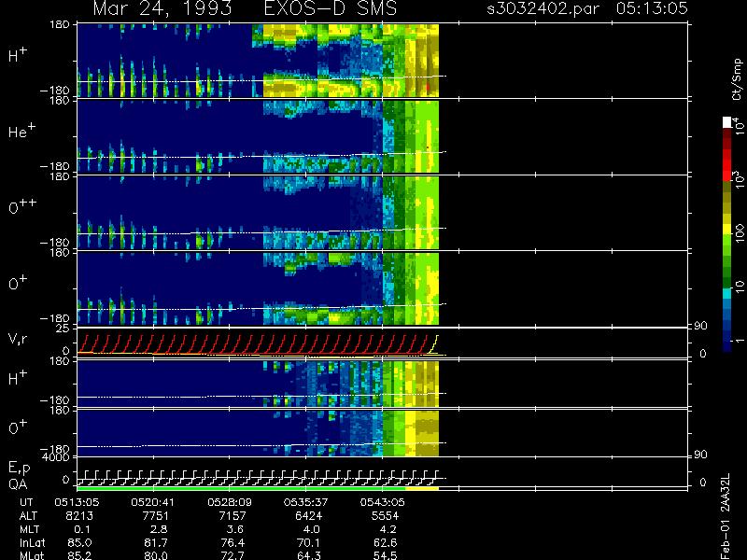The image size is (747, 560).
Task: Pick the white top segment of colorbar
Action: tap(727, 122)
